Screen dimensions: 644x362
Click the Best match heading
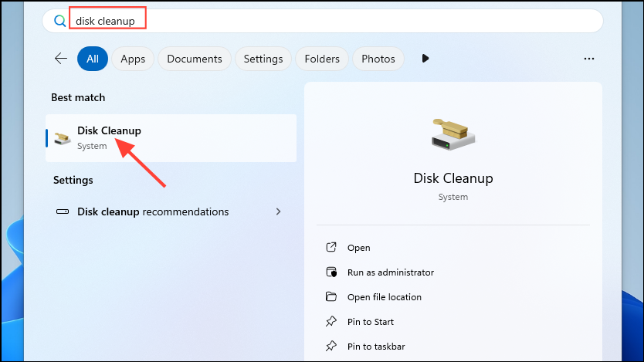[78, 98]
